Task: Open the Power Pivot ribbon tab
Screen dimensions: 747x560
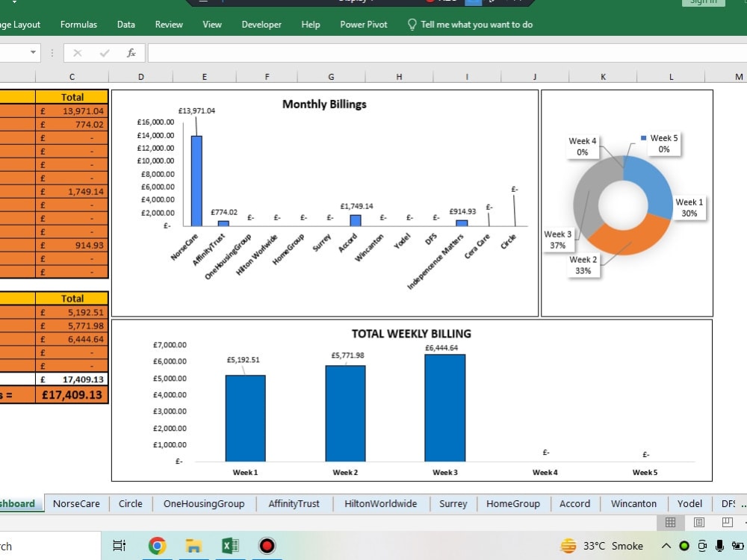Action: (364, 25)
